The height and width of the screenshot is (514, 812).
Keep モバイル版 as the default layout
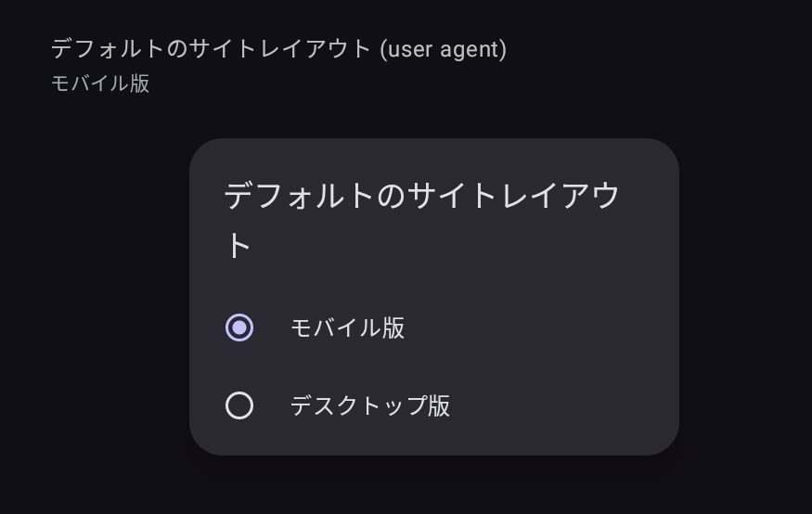pos(239,328)
